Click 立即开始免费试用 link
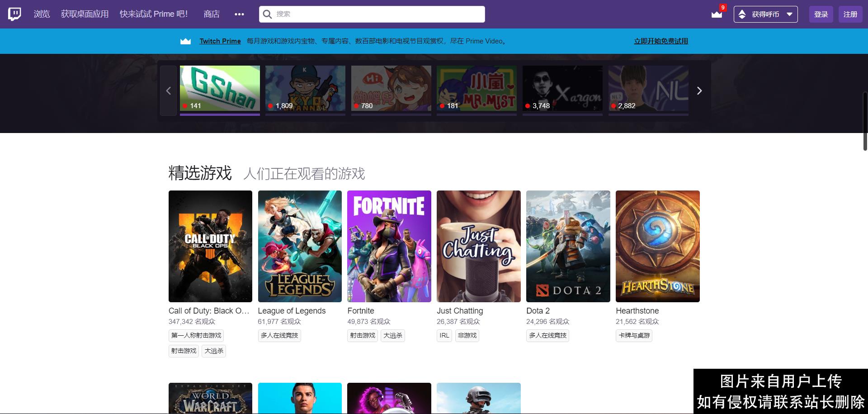Image resolution: width=868 pixels, height=414 pixels. tap(660, 41)
